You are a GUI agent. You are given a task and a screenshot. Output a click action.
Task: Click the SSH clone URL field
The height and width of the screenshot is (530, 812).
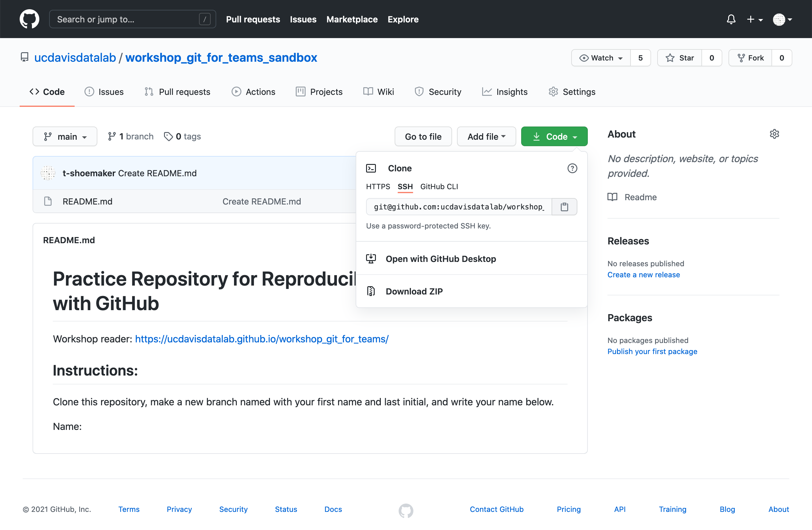(459, 207)
